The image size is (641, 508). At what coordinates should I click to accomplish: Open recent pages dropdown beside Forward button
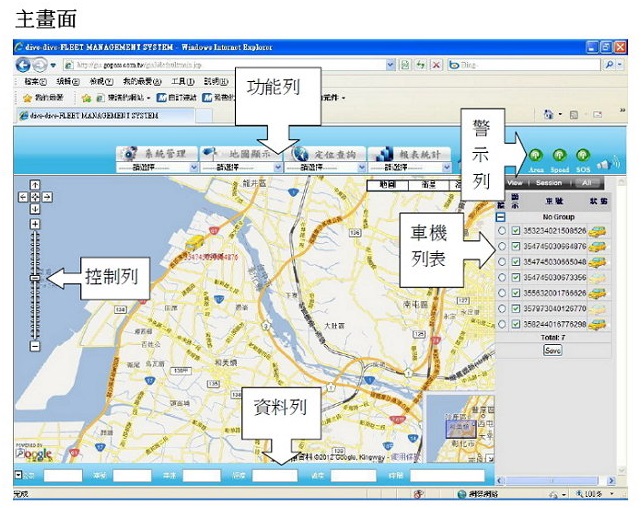click(53, 65)
